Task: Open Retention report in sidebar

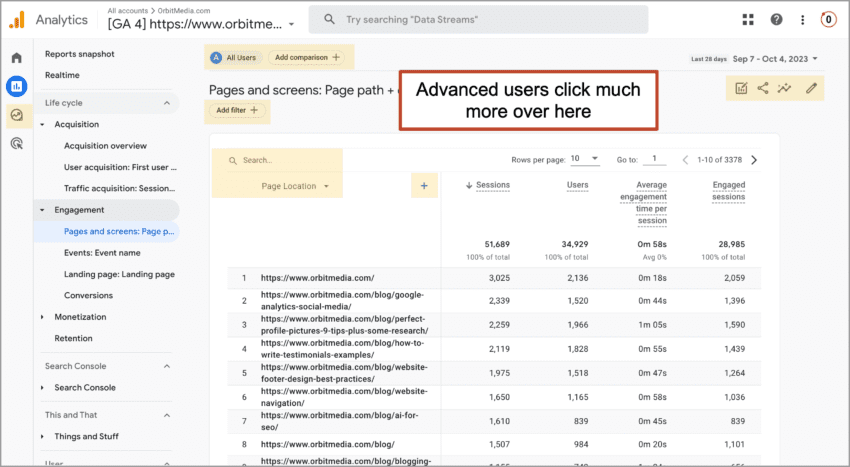Action: click(x=73, y=338)
